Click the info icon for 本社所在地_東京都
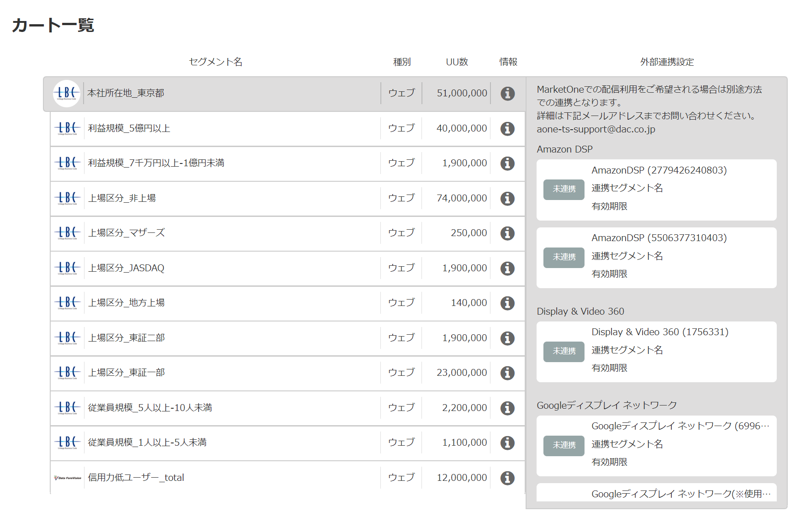The width and height of the screenshot is (806, 532). tap(507, 93)
